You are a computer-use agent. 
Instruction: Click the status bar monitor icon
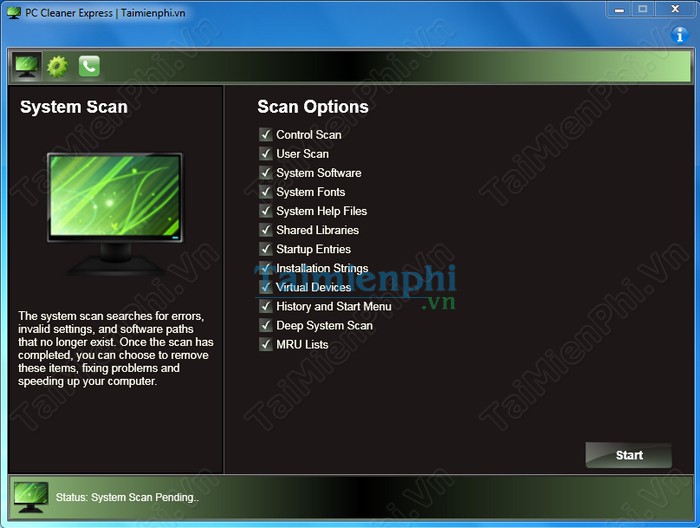click(x=30, y=497)
